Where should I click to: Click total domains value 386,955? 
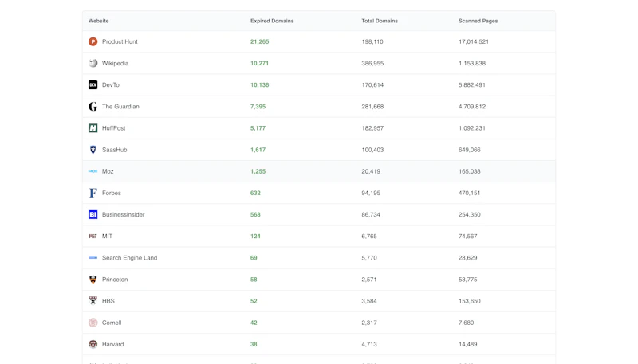(372, 63)
